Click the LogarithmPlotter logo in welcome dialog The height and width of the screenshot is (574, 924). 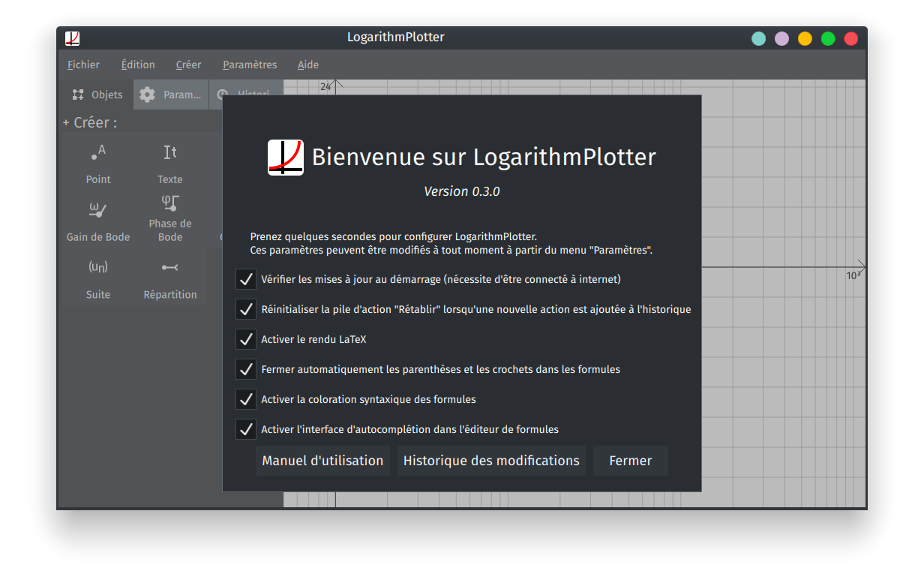click(286, 158)
